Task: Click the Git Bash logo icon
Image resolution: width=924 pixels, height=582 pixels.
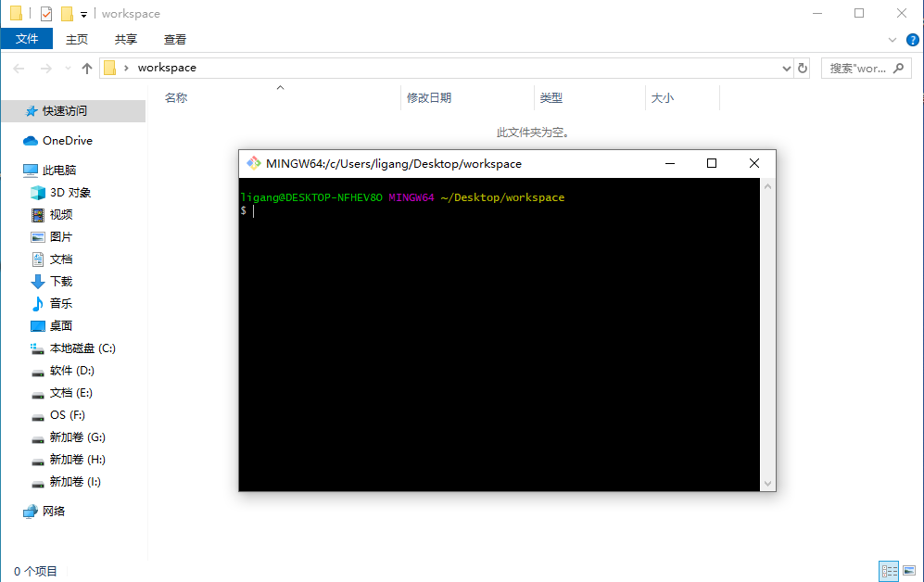Action: [253, 163]
